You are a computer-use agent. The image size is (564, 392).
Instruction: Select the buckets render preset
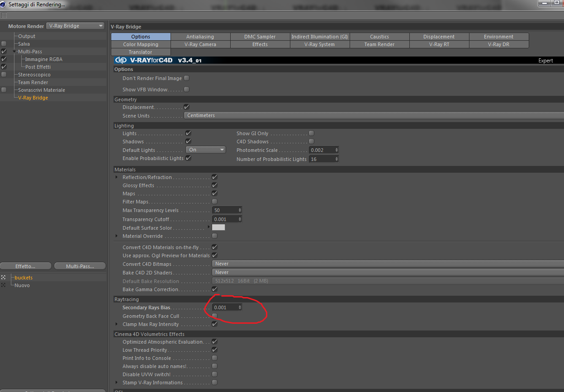24,278
